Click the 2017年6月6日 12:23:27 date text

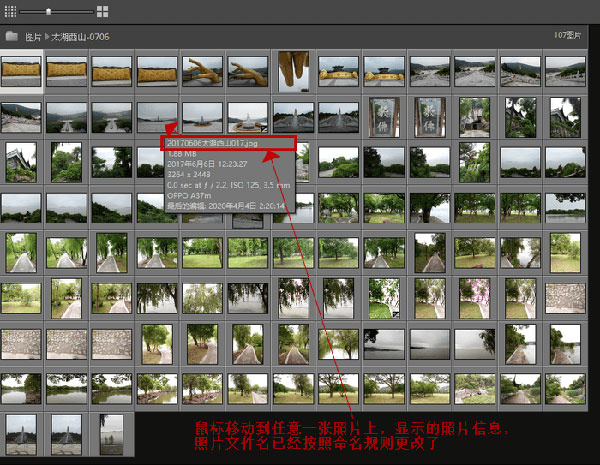pos(207,164)
